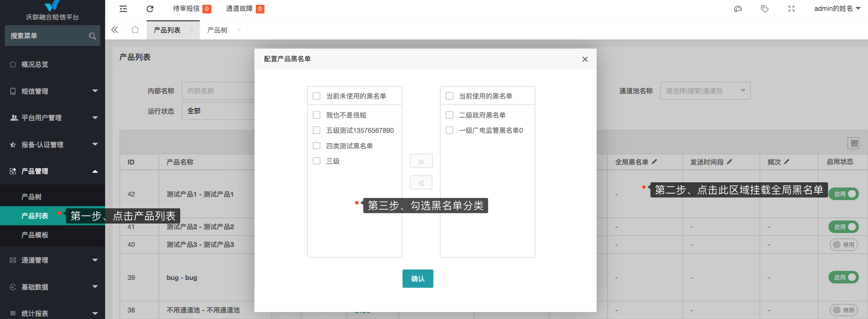Go to the home tab icon

coord(135,30)
